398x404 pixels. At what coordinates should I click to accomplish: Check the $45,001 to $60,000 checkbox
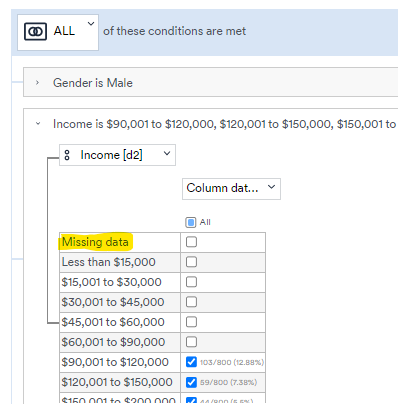pyautogui.click(x=191, y=322)
